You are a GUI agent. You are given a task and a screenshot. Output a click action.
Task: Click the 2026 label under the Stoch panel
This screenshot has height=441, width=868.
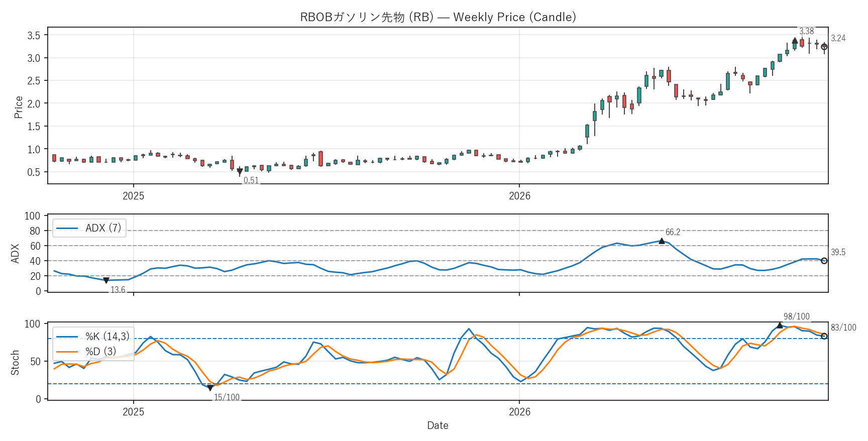click(x=519, y=412)
